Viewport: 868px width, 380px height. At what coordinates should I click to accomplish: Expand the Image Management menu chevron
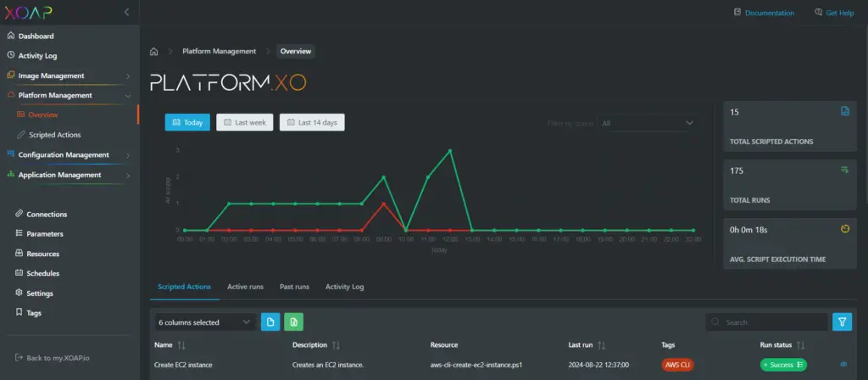(128, 75)
